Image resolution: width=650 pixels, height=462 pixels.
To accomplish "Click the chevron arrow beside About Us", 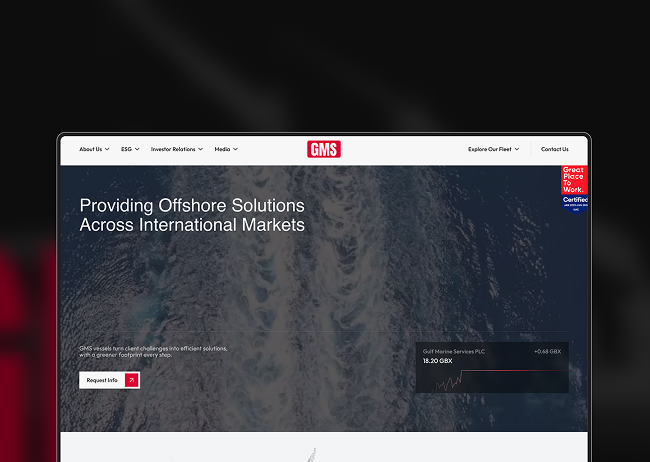I will [109, 149].
